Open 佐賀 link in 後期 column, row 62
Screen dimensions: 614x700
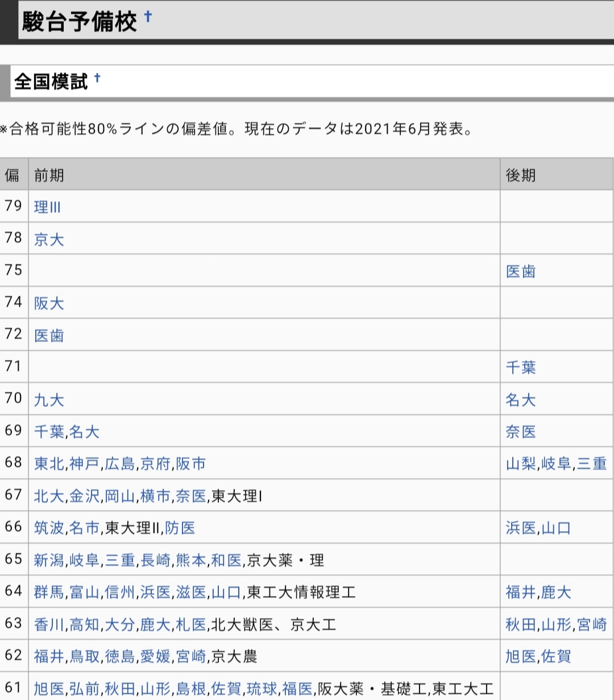tap(556, 656)
